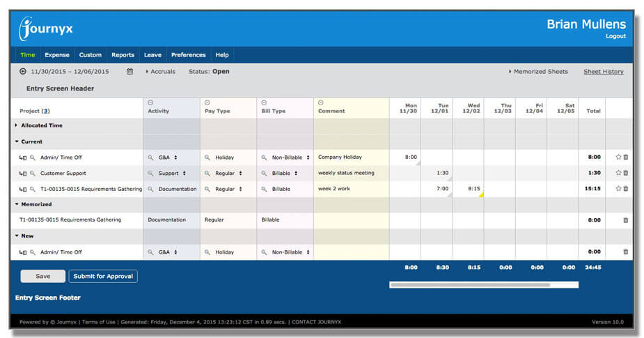Collapse the Activity column circle icon
Screen dimensions: 644x338
click(x=150, y=103)
